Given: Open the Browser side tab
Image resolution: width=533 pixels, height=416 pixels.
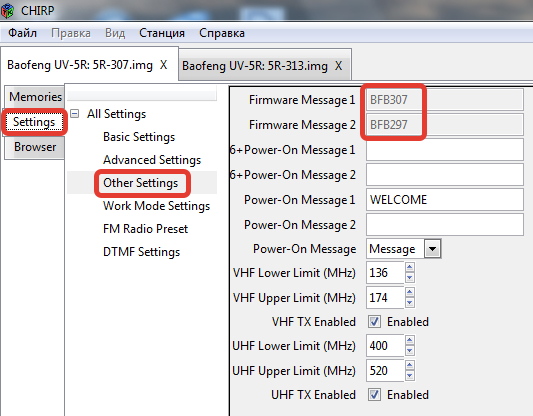Looking at the screenshot, I should 35,147.
